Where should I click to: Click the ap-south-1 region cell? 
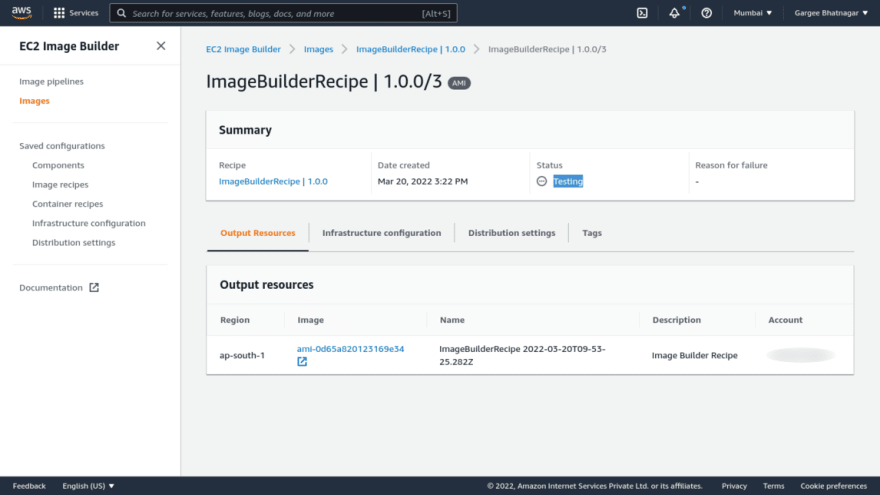242,355
